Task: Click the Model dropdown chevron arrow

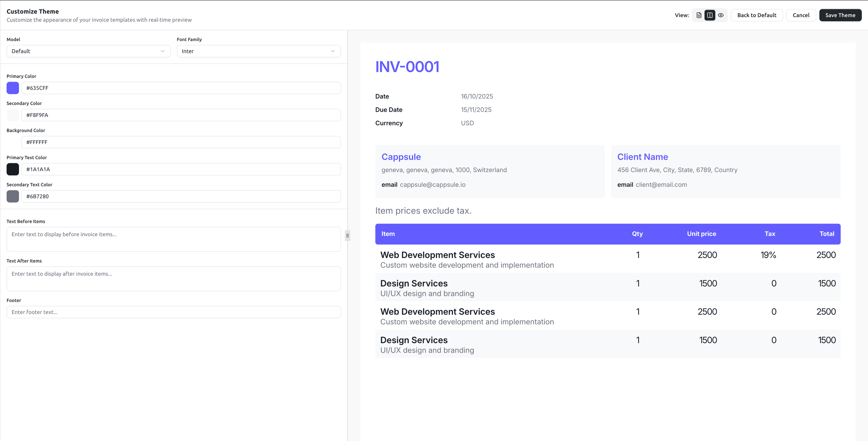Action: 163,51
